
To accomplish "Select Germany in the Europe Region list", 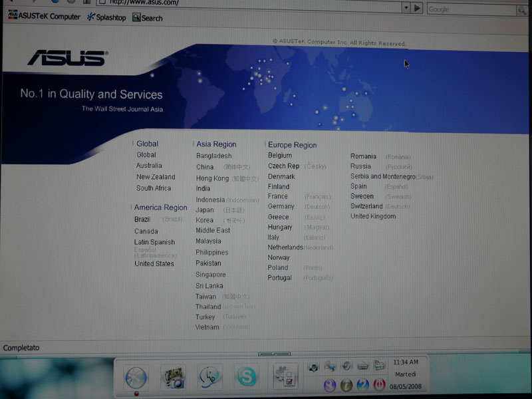I will tap(281, 207).
